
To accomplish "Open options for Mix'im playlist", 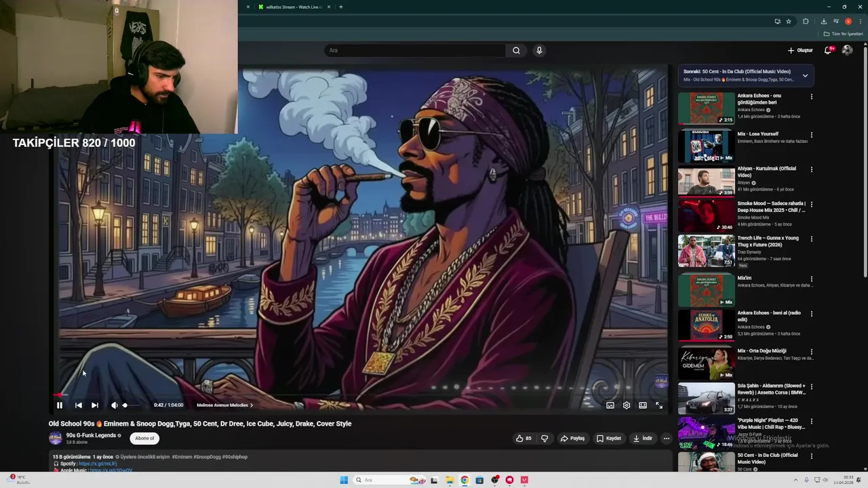I will click(x=812, y=279).
